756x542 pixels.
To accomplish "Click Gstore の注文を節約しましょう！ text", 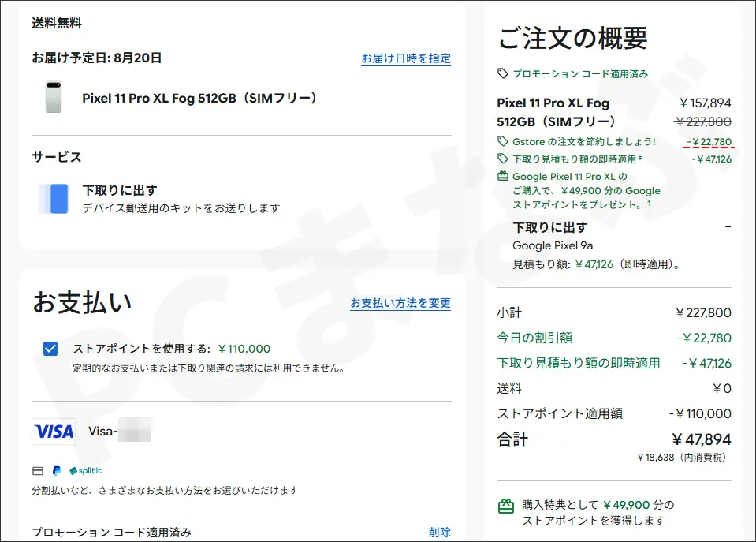I will [x=584, y=141].
